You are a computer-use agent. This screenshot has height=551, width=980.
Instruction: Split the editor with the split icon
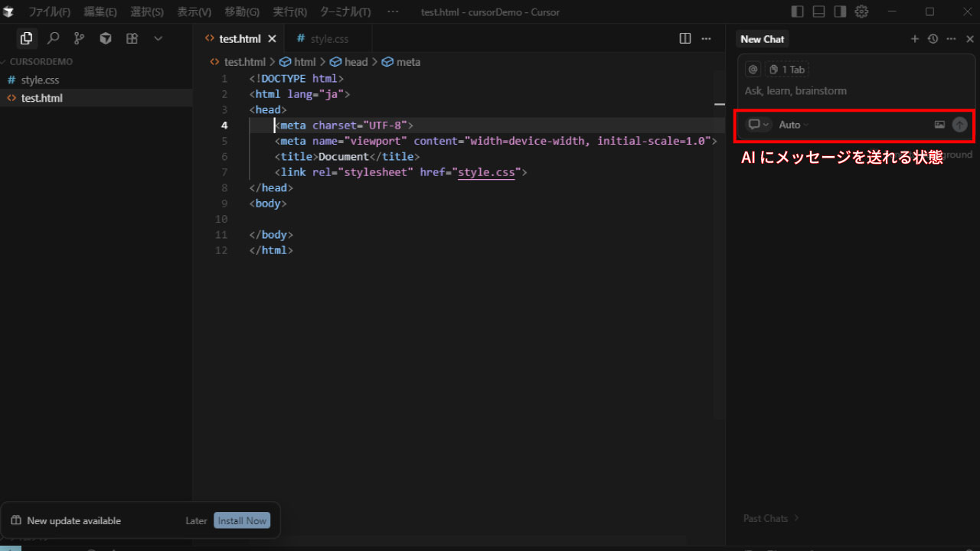[x=685, y=38]
